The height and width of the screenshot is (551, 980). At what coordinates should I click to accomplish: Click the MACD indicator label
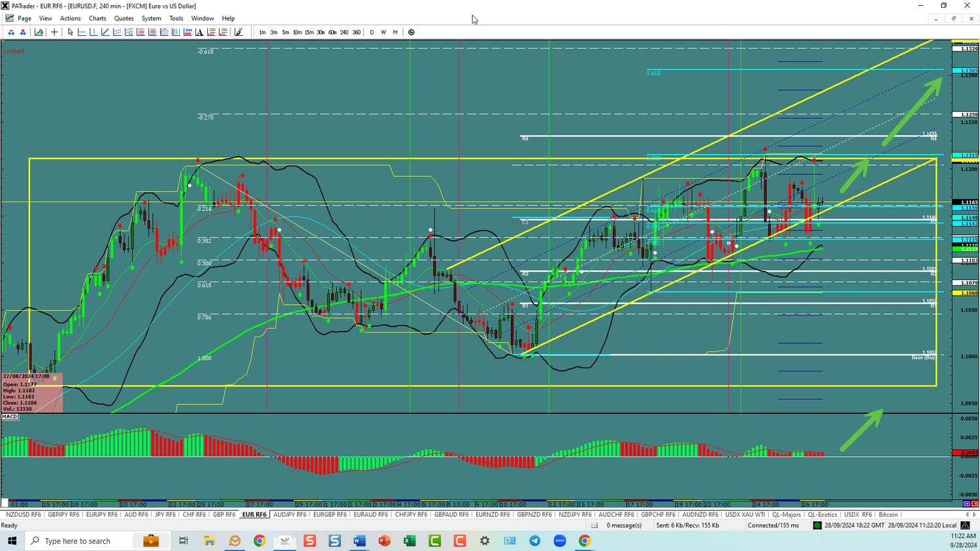10,417
